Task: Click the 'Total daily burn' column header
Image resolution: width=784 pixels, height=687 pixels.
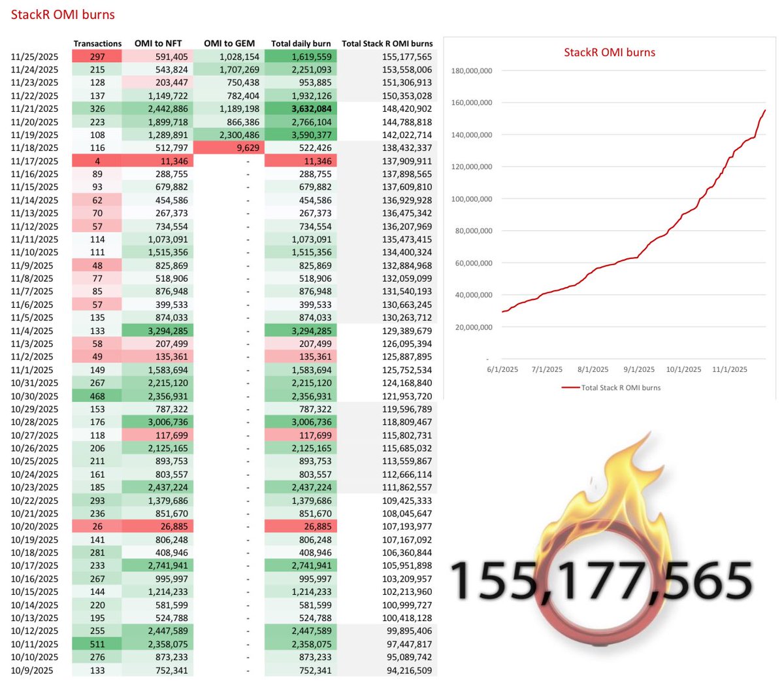Action: coord(301,44)
